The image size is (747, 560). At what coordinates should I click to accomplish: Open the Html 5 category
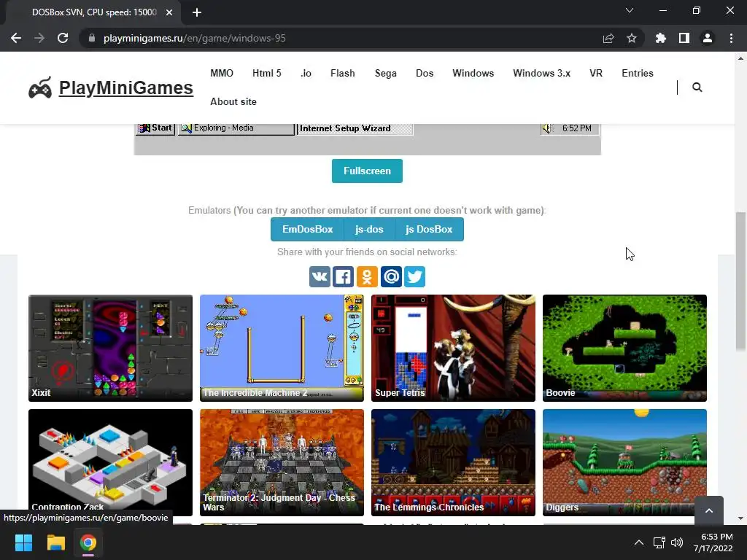click(x=267, y=74)
